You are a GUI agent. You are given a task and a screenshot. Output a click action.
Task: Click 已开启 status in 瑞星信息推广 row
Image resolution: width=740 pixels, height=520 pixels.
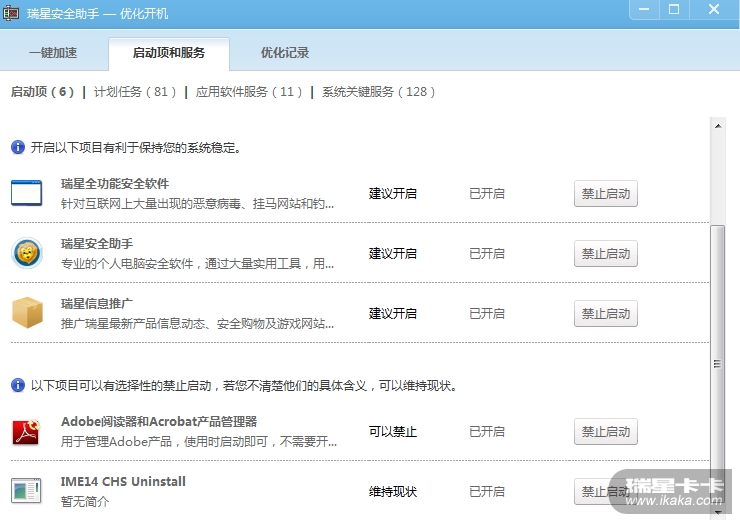(x=487, y=313)
